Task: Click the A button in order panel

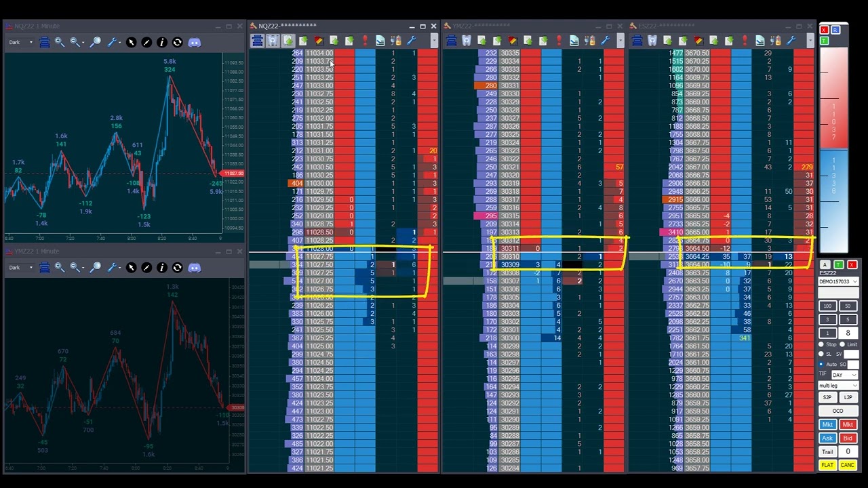Action: [x=825, y=264]
